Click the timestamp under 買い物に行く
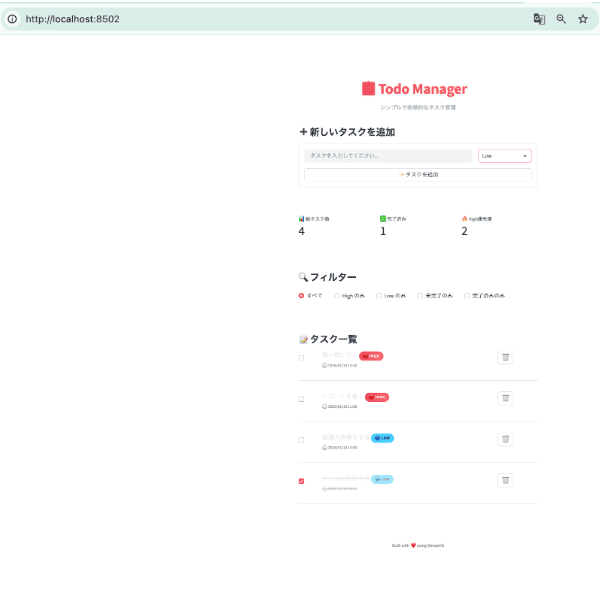600x595 pixels. pos(339,365)
